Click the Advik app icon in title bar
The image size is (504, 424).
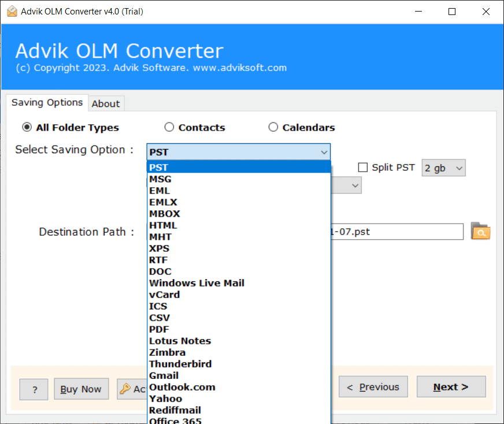point(11,12)
